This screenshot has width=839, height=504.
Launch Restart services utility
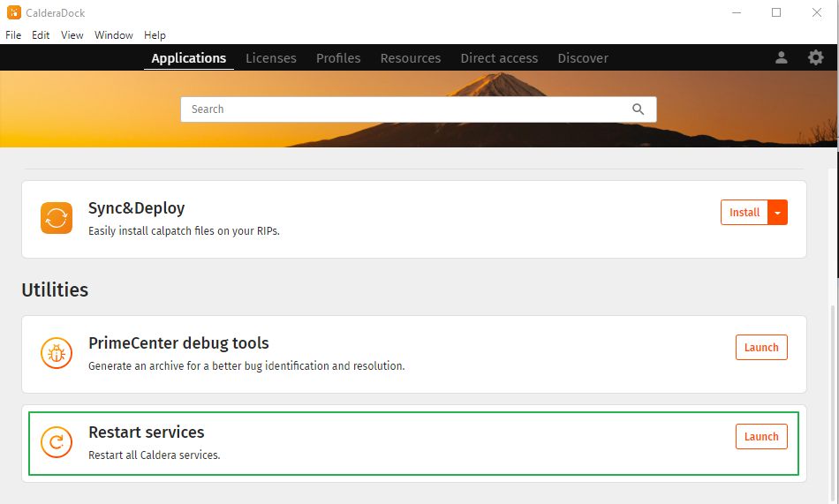pyautogui.click(x=760, y=437)
